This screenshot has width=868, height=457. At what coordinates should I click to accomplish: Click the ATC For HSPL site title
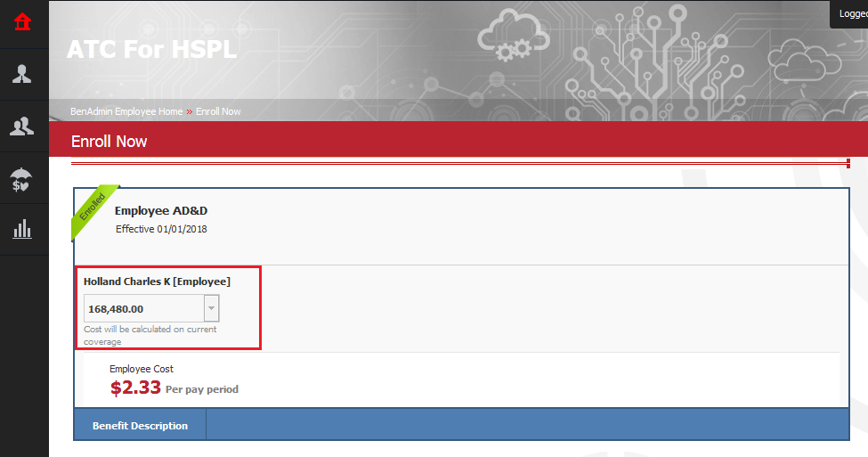[151, 49]
